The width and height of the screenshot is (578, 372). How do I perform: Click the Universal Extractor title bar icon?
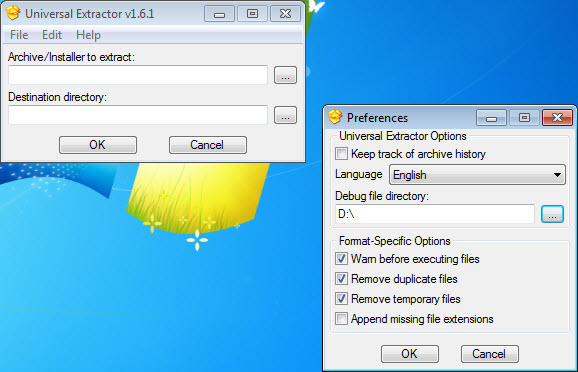[13, 13]
